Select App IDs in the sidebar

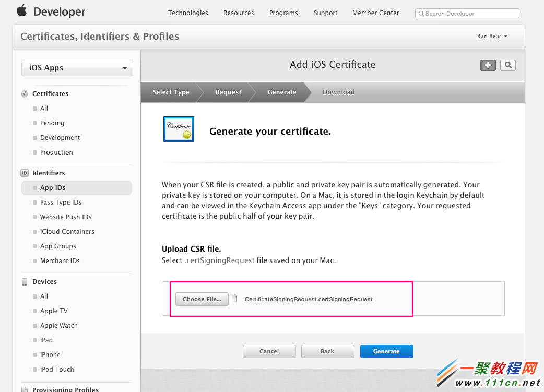click(53, 188)
